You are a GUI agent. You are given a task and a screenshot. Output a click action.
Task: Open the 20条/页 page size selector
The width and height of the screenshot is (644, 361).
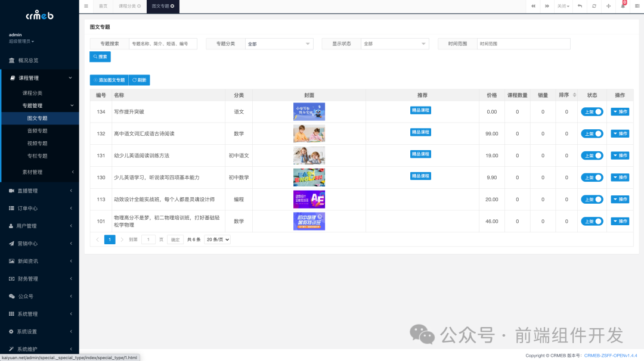218,239
